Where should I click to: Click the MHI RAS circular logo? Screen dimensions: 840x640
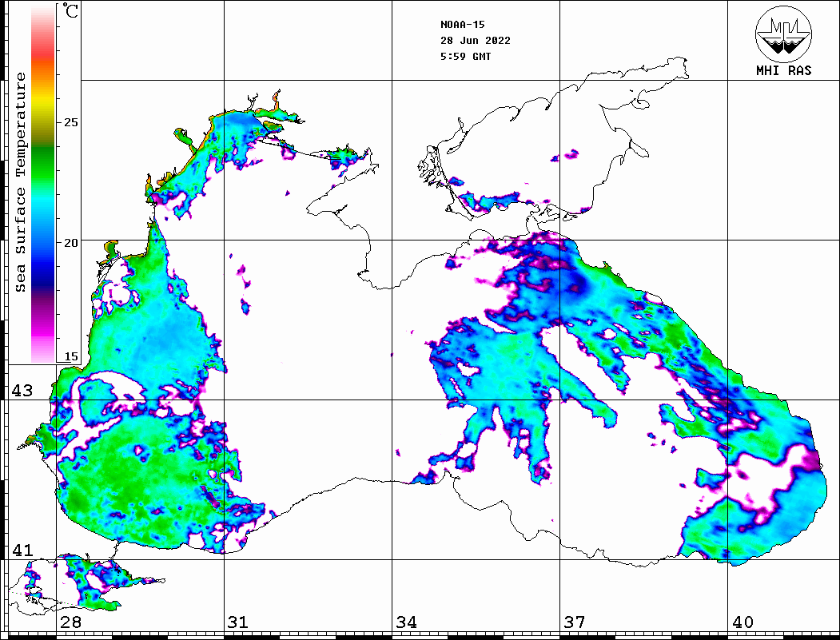coord(783,34)
